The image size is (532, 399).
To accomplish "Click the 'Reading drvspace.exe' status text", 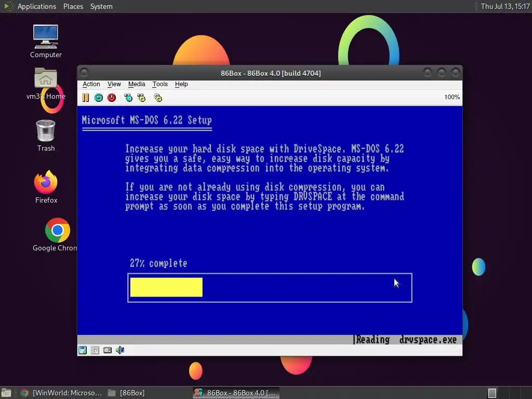I will click(406, 340).
